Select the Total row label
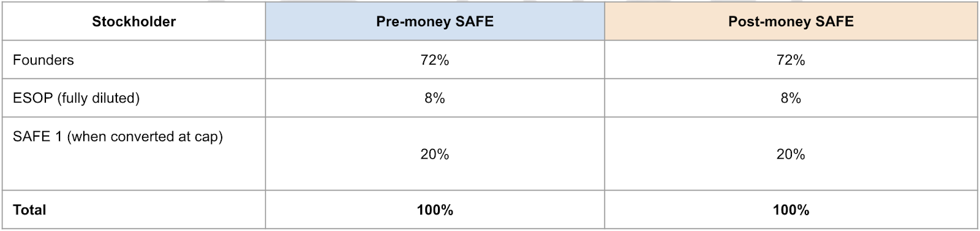 134,210
